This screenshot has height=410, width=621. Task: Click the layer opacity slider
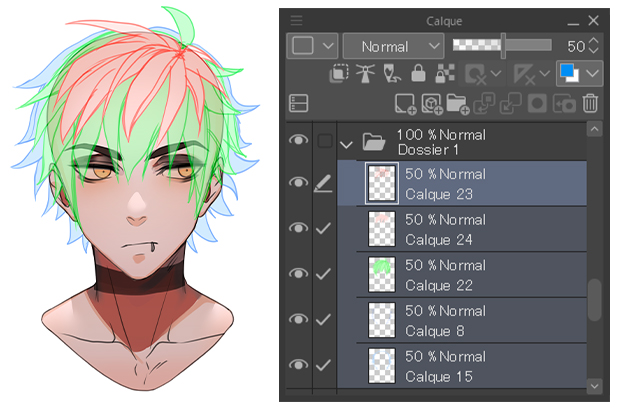pyautogui.click(x=502, y=46)
